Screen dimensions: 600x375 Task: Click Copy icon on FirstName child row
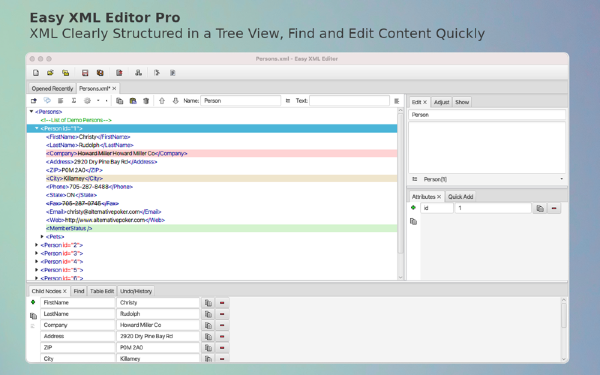[208, 303]
